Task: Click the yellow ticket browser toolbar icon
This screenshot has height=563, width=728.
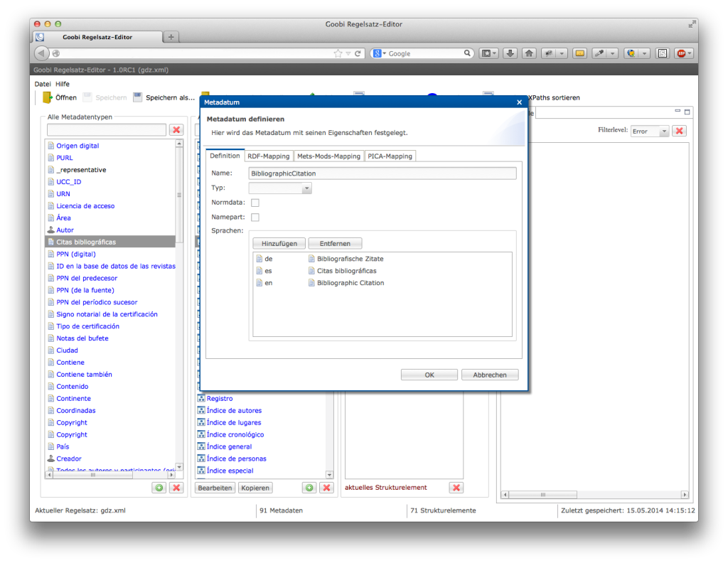Action: 580,53
